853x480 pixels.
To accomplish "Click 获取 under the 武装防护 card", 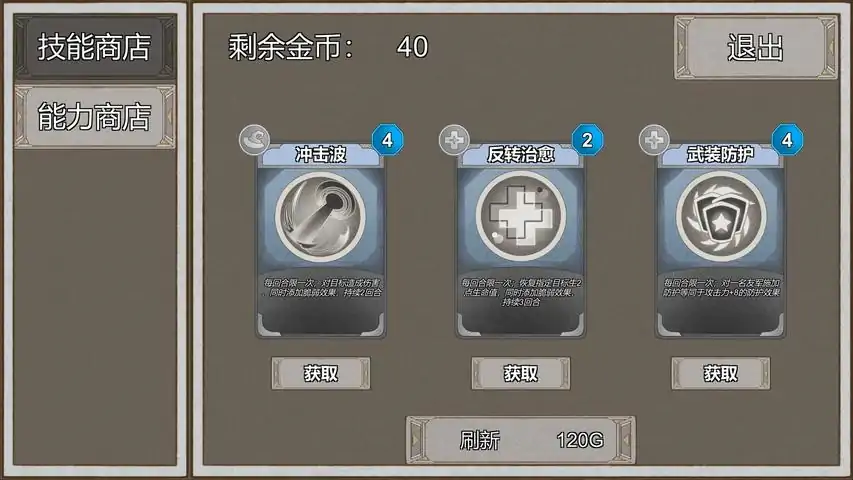I will [x=720, y=373].
